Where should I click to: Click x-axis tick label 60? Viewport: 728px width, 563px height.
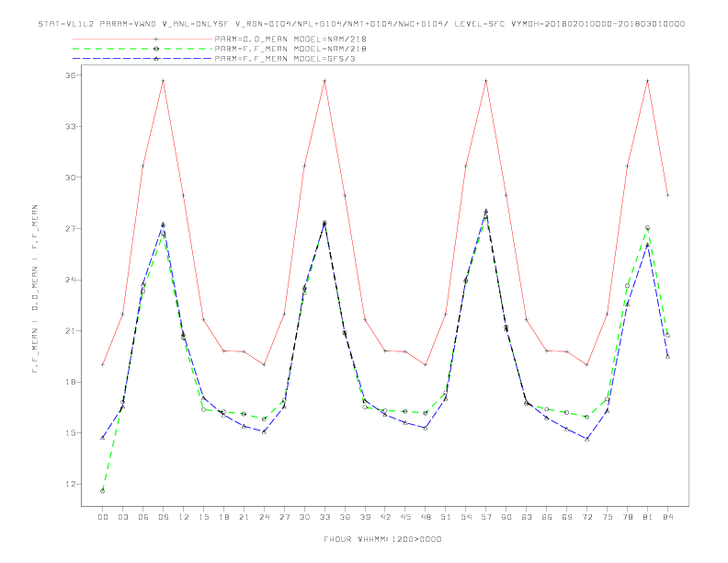[x=506, y=517]
